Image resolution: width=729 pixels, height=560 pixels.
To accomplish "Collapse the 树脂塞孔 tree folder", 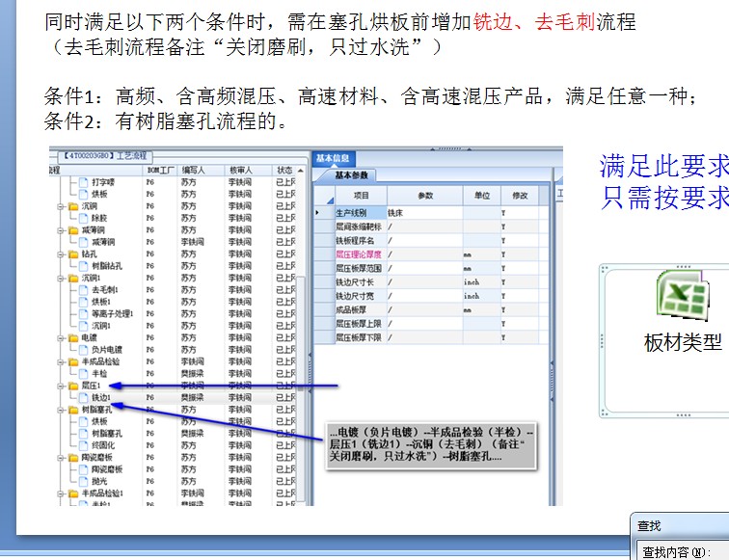I will [61, 410].
